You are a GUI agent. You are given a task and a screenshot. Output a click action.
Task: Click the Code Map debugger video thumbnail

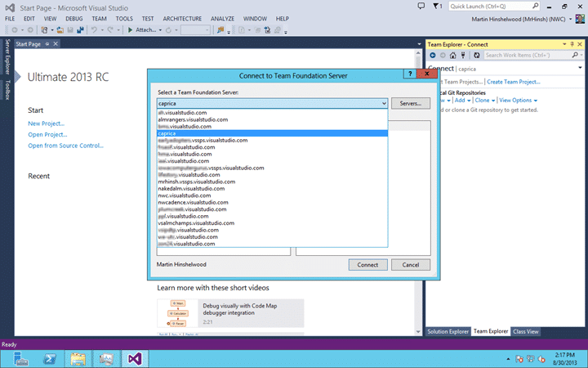pos(178,313)
